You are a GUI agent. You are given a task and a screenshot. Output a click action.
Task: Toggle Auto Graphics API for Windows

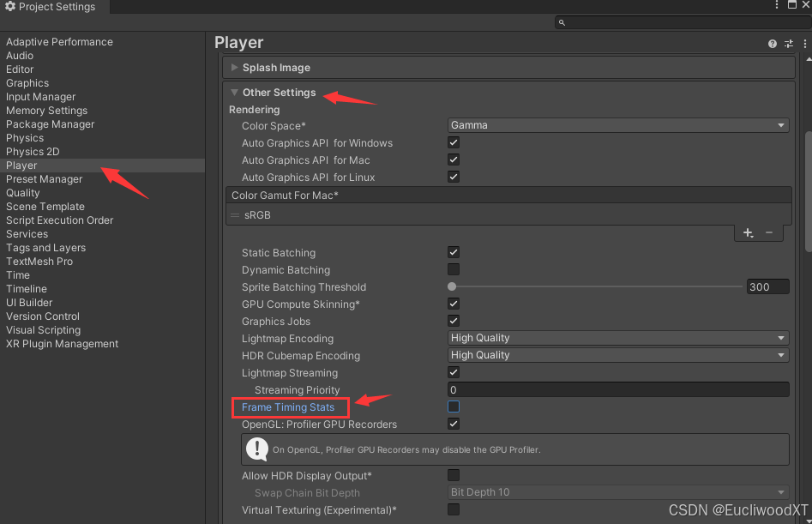coord(453,142)
